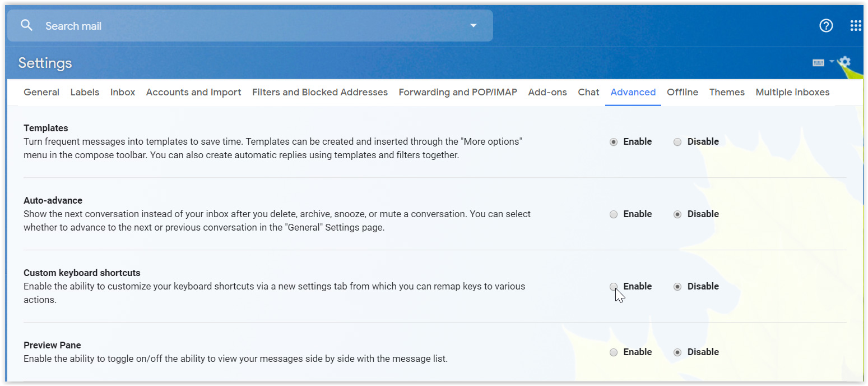Viewport: 868px width, 386px height.
Task: Expand the input tools dropdown arrow
Action: 832,62
